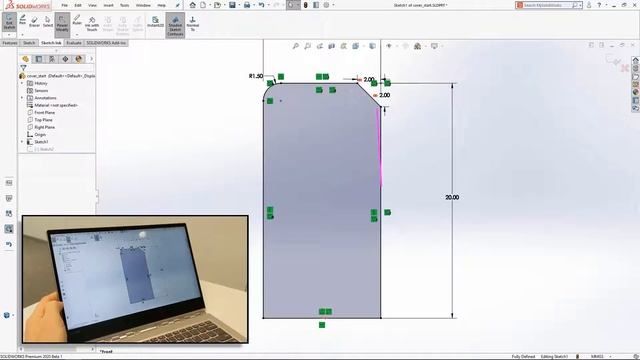The height and width of the screenshot is (360, 640).
Task: Open the Tools menu
Action: (124, 5)
